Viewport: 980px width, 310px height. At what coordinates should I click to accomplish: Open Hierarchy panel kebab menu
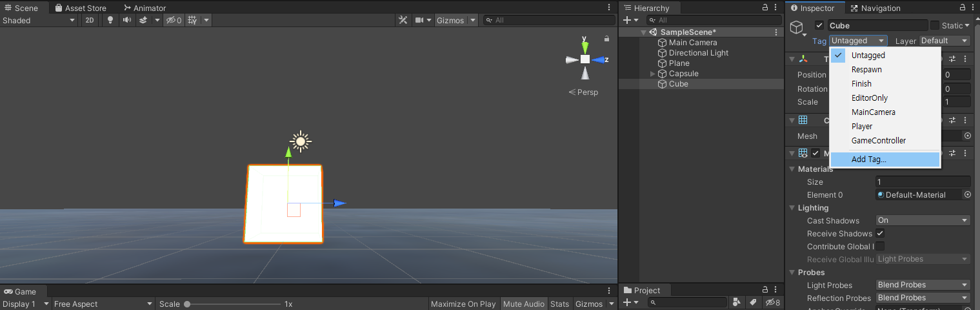(x=776, y=8)
